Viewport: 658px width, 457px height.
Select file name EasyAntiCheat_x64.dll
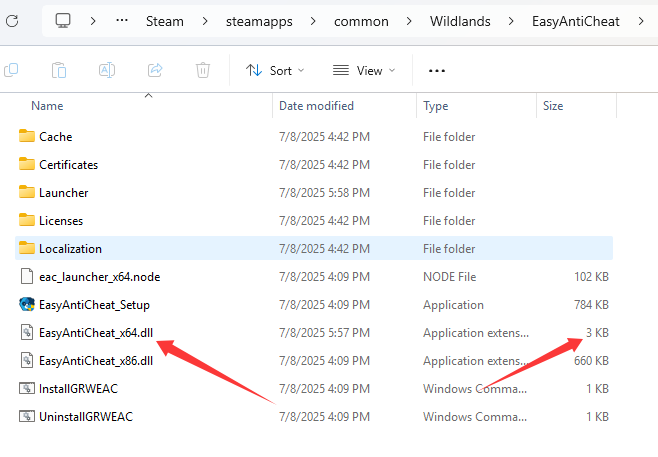tap(96, 333)
